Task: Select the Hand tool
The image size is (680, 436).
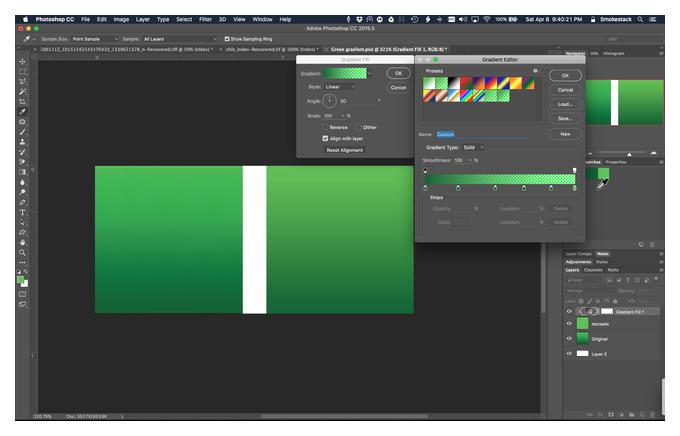Action: click(x=23, y=242)
